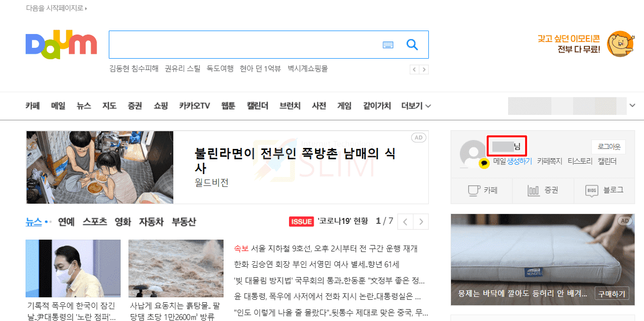This screenshot has width=644, height=321.
Task: Open the 쇼핑 menu item
Action: click(161, 106)
